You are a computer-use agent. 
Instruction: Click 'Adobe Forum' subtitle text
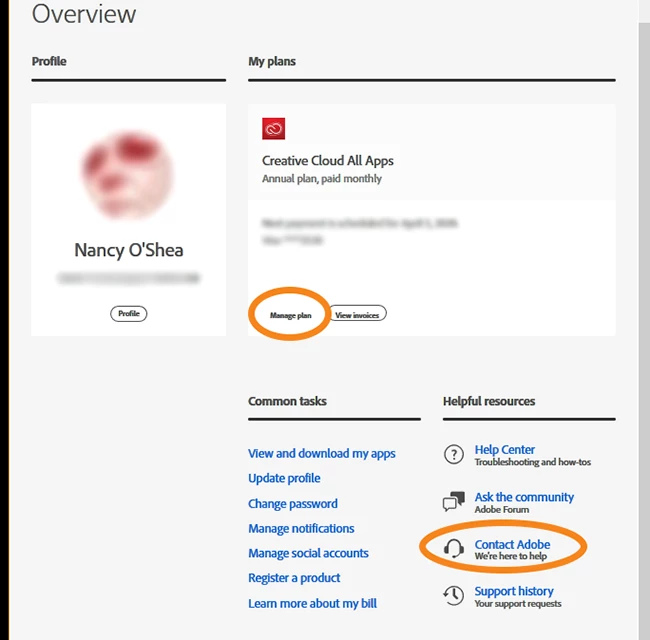coord(502,509)
